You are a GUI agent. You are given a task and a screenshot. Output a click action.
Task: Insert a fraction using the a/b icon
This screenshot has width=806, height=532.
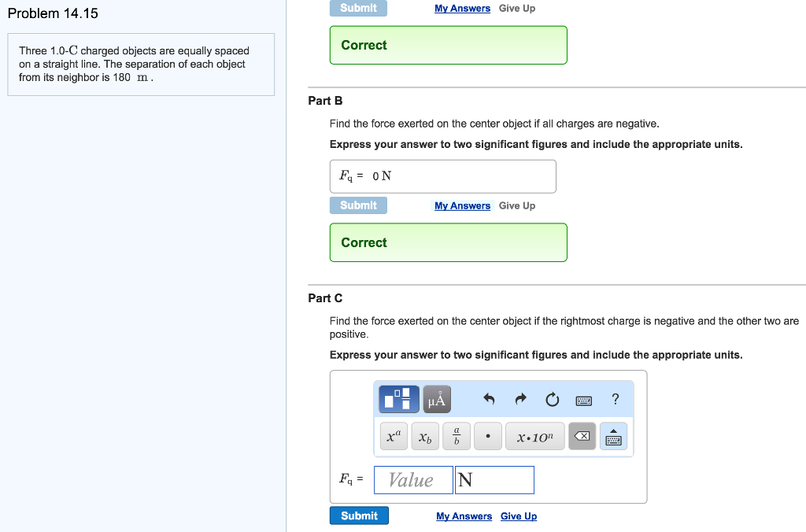click(x=457, y=436)
